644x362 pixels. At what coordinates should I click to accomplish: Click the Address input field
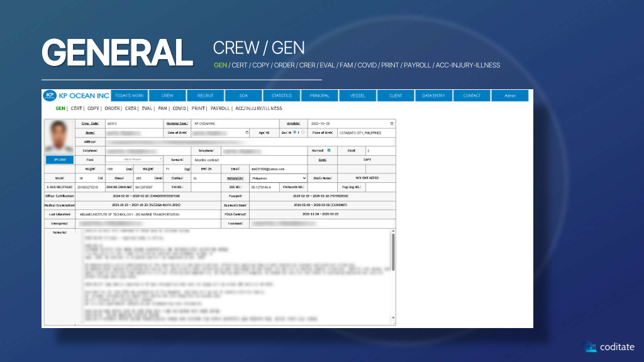(x=250, y=141)
